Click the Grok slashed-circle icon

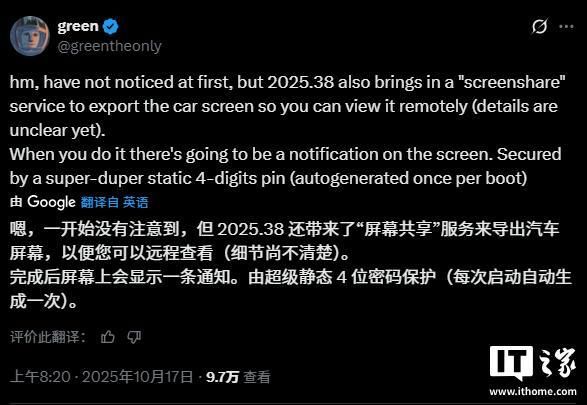539,27
